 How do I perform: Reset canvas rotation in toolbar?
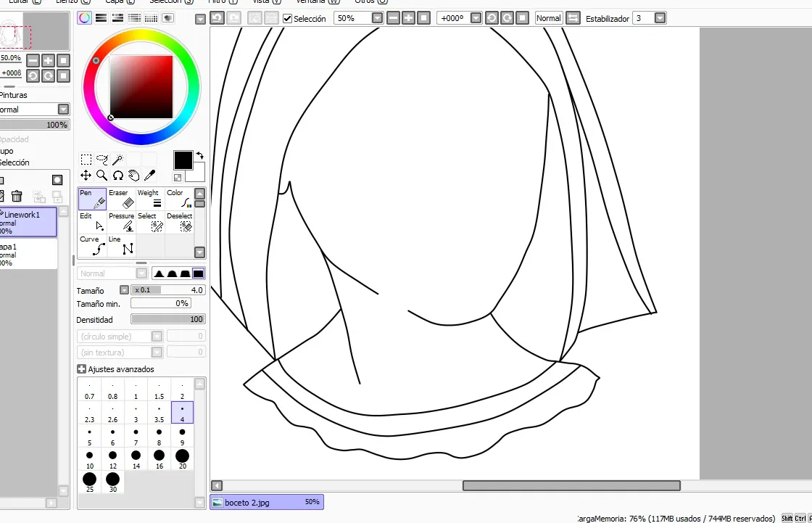click(523, 18)
